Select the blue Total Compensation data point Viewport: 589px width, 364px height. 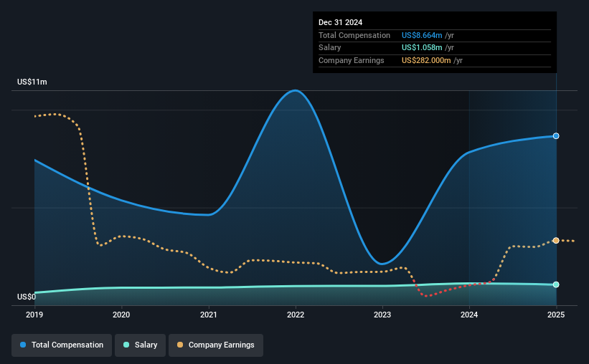pos(556,136)
